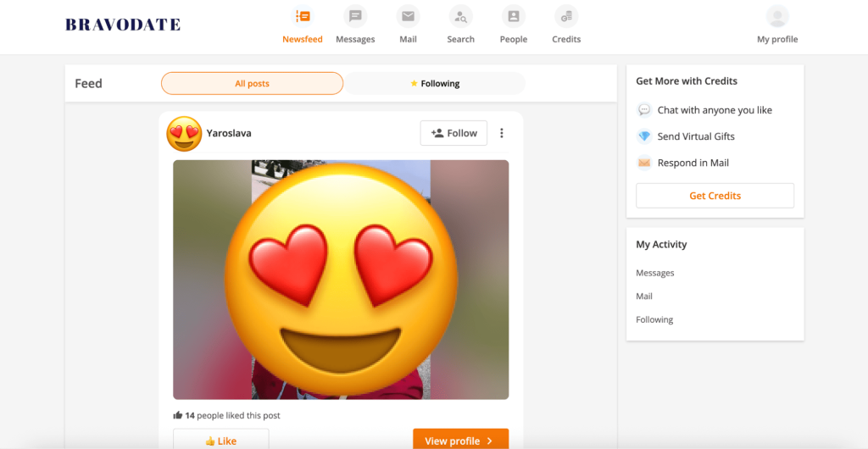The width and height of the screenshot is (868, 449).
Task: Open Messages under My Activity
Action: click(x=655, y=273)
